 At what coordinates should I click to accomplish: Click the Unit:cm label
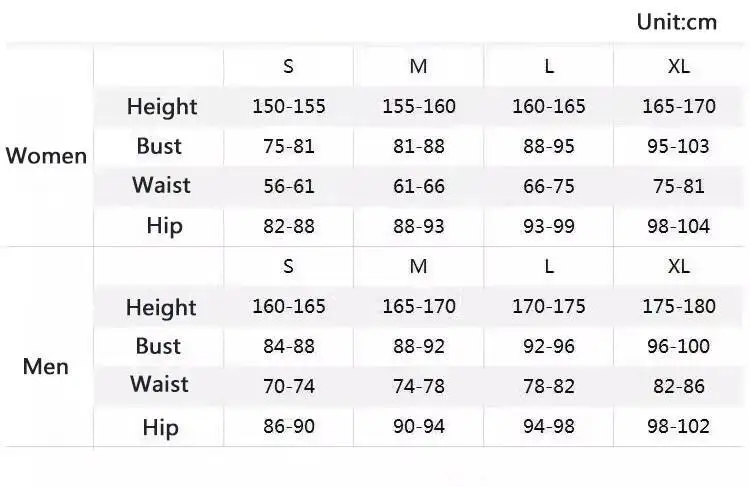click(676, 21)
